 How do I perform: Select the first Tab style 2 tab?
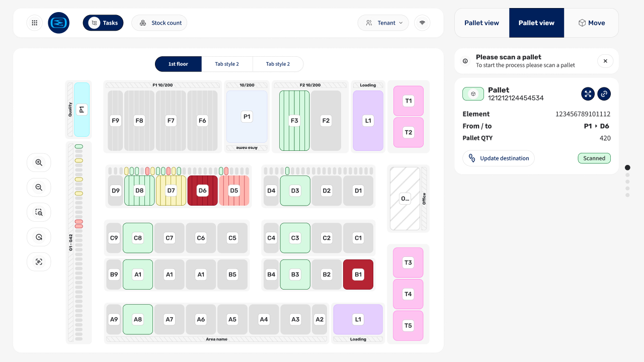coord(227,64)
